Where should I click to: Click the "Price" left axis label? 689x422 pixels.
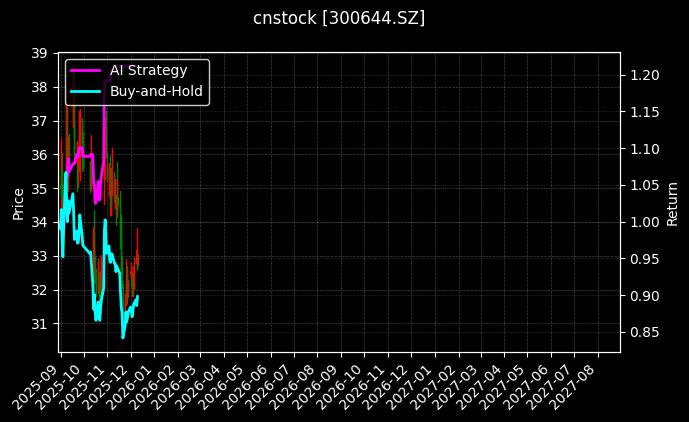click(x=18, y=204)
